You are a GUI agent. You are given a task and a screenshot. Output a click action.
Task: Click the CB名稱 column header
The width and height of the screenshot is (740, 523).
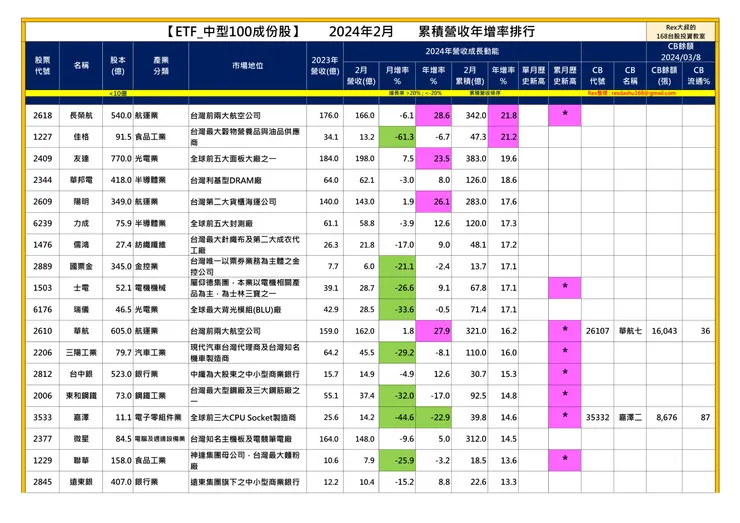[x=630, y=76]
